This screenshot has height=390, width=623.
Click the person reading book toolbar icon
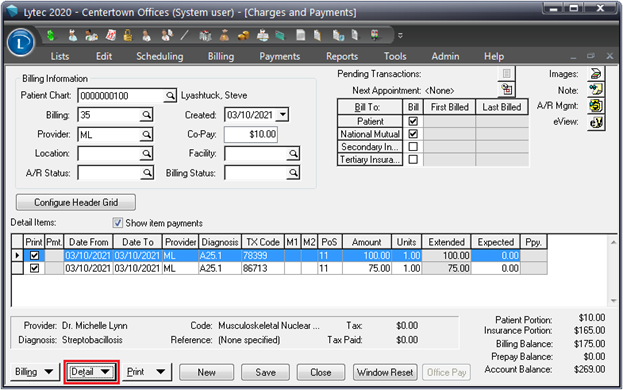coord(262,36)
